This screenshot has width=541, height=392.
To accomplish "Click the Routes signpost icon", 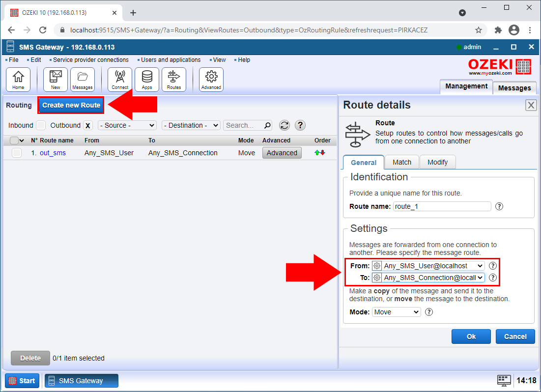I will 174,80.
